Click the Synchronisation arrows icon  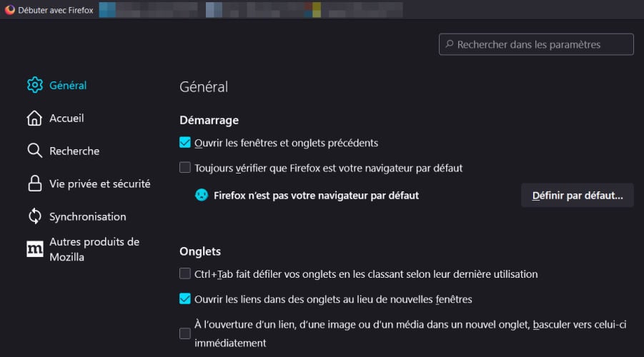(x=35, y=216)
